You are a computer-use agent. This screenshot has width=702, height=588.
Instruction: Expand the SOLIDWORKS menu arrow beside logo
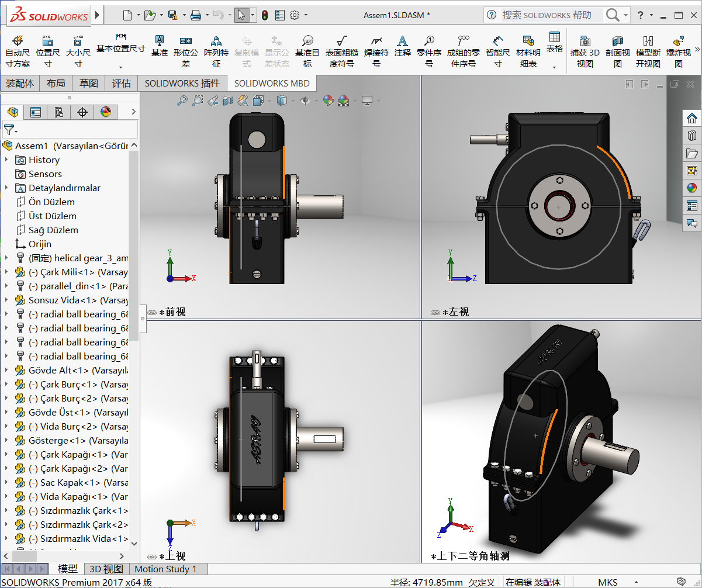coord(97,15)
